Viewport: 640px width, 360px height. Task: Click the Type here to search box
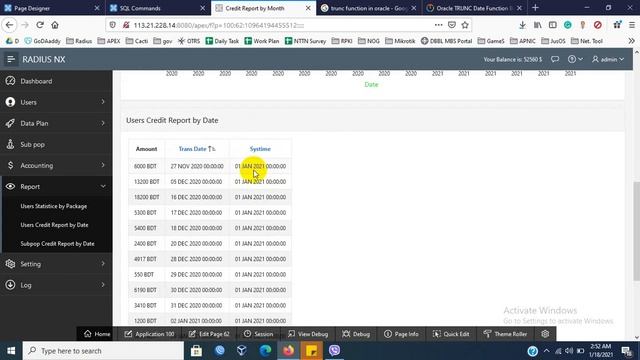point(103,351)
